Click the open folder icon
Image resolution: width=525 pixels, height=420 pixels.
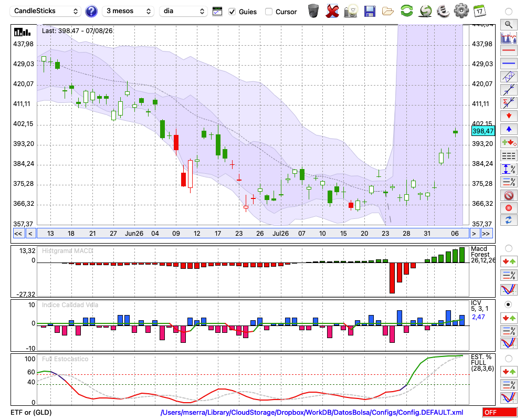click(388, 12)
